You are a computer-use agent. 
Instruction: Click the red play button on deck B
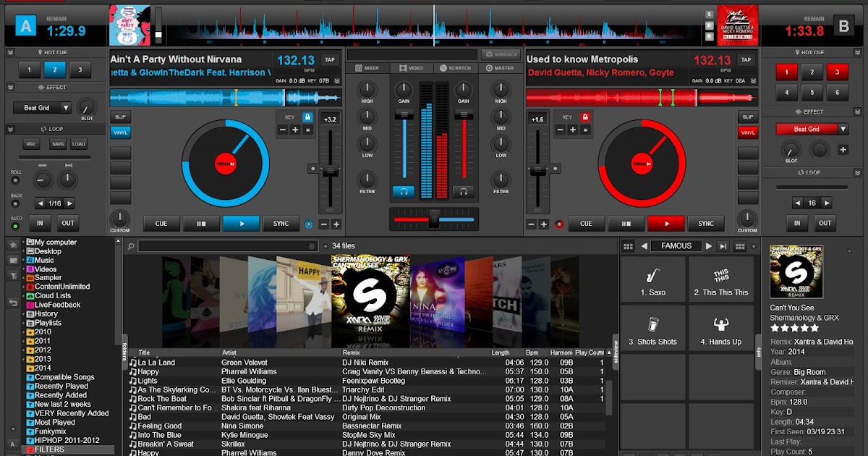click(x=665, y=224)
